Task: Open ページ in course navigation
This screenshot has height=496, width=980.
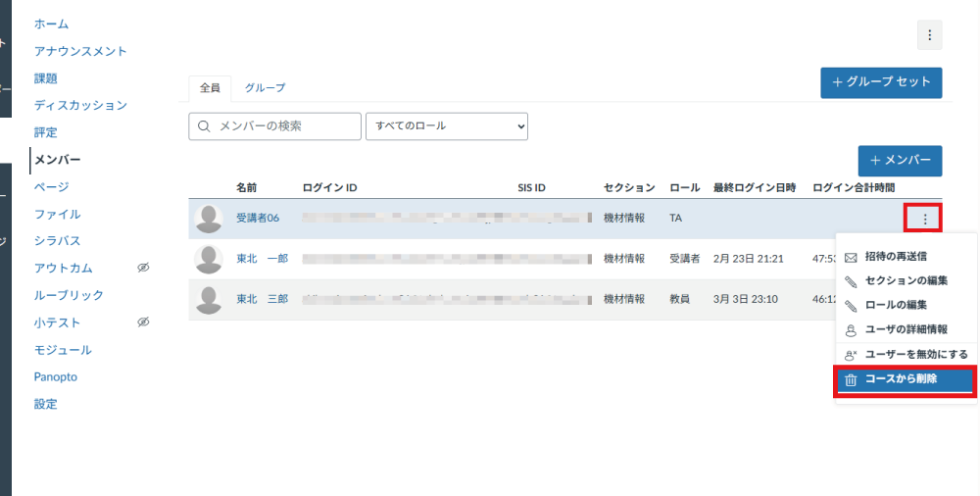Action: point(51,187)
